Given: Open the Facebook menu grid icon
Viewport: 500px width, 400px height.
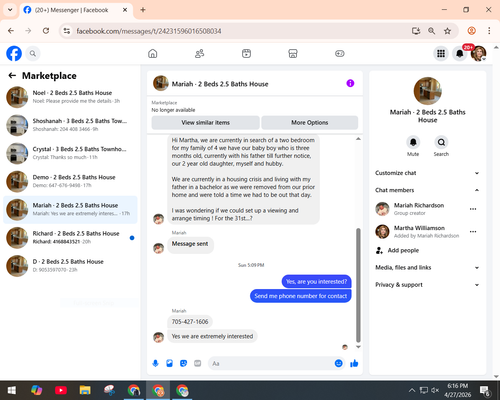Looking at the screenshot, I should point(441,53).
